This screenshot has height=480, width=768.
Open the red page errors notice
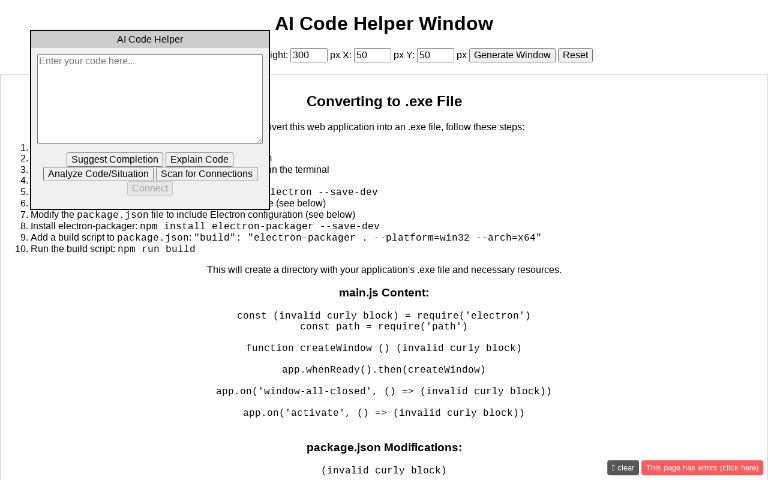point(702,468)
